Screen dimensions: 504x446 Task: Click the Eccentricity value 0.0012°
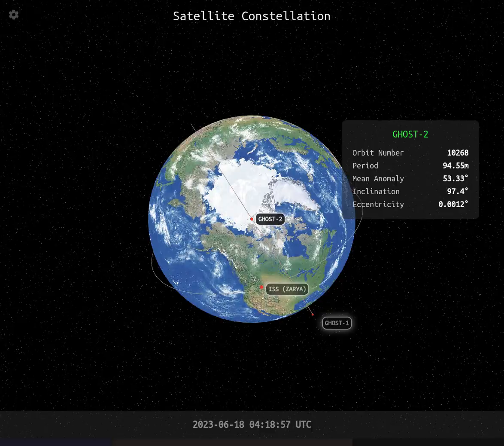click(x=453, y=205)
